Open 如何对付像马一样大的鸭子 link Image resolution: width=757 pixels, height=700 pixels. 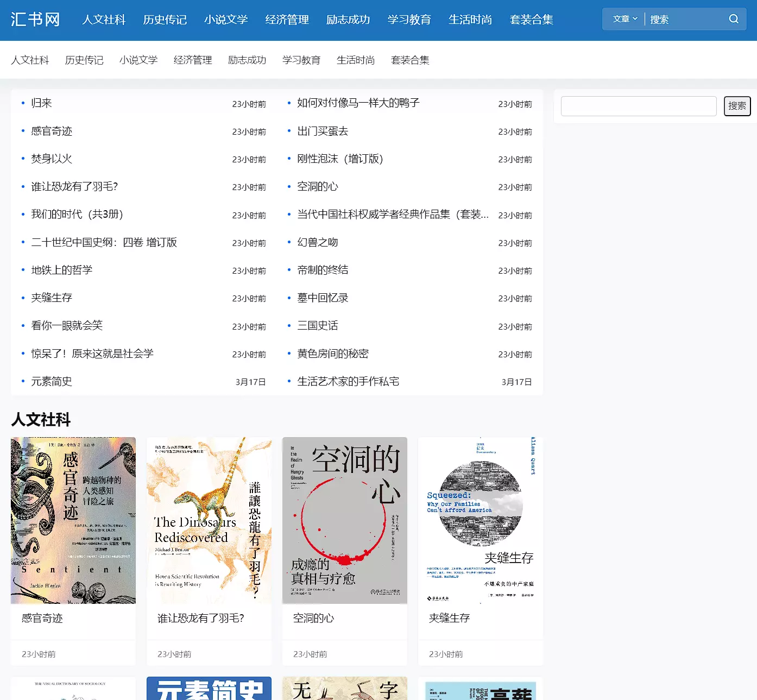pos(358,103)
